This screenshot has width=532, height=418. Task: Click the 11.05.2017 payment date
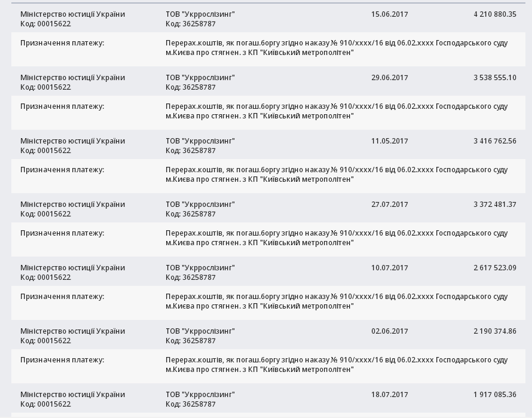point(389,141)
